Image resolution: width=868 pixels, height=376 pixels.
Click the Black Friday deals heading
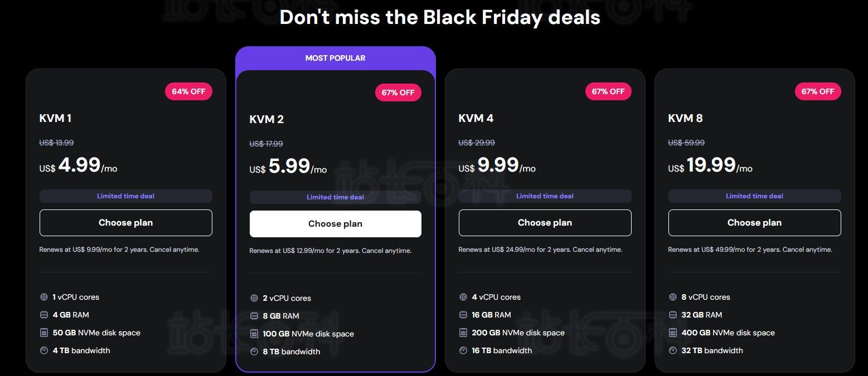439,17
